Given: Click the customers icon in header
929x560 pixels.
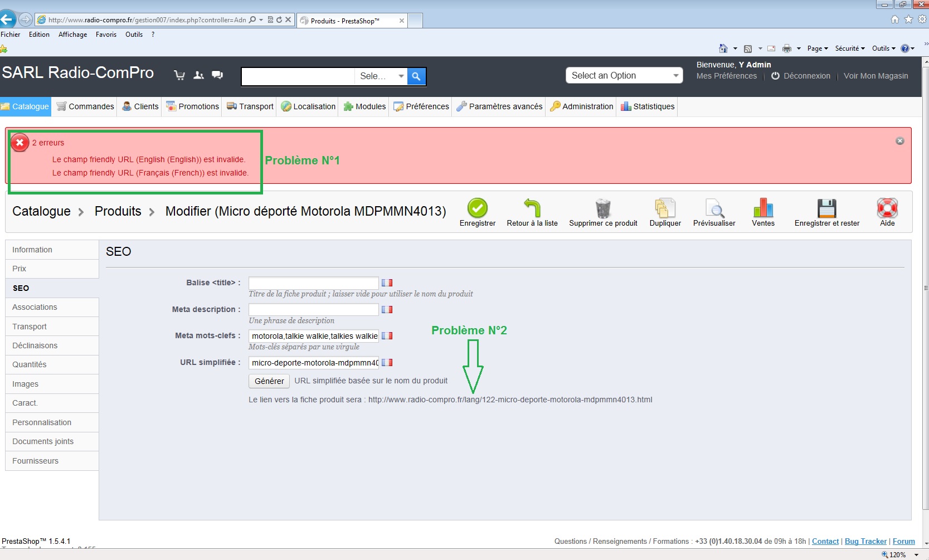Looking at the screenshot, I should click(198, 75).
